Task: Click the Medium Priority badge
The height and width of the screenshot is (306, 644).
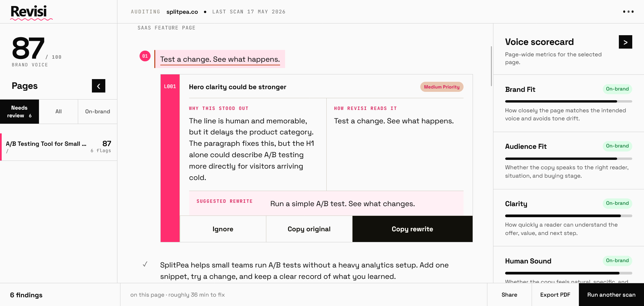Action: (x=442, y=87)
